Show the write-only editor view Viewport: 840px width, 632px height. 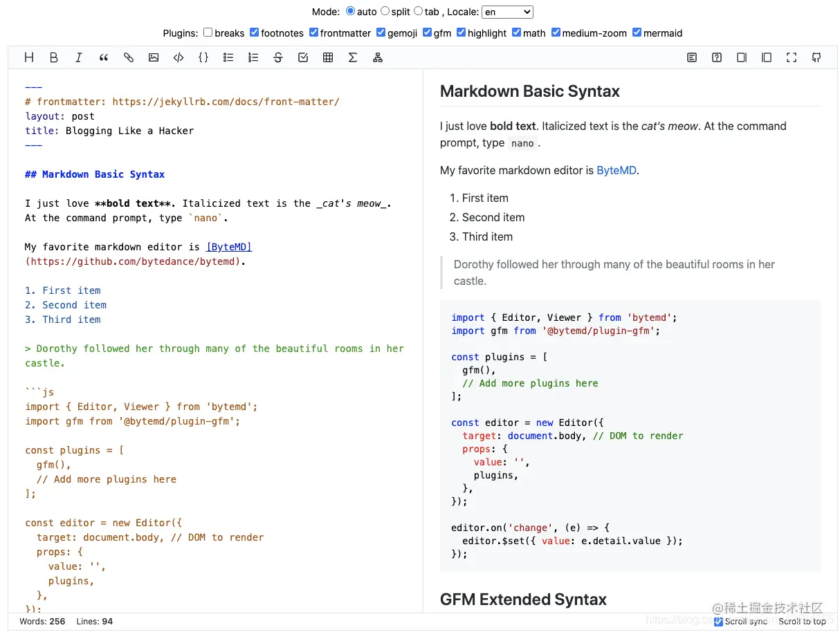(x=742, y=57)
